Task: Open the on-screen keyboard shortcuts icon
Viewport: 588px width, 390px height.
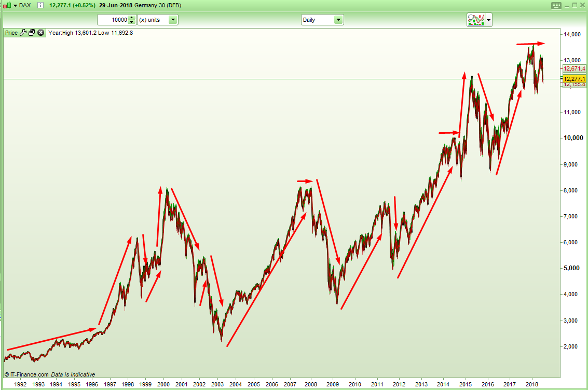Action: click(556, 5)
